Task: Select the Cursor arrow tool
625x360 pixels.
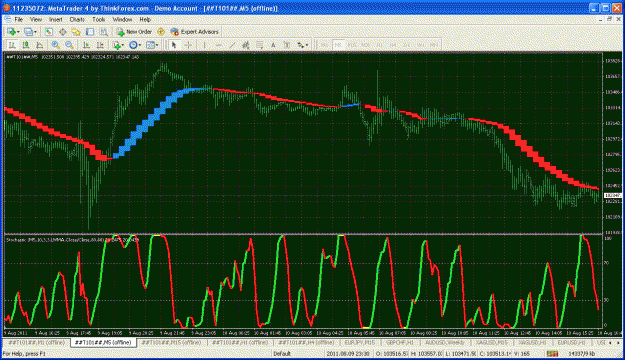Action: (x=174, y=45)
